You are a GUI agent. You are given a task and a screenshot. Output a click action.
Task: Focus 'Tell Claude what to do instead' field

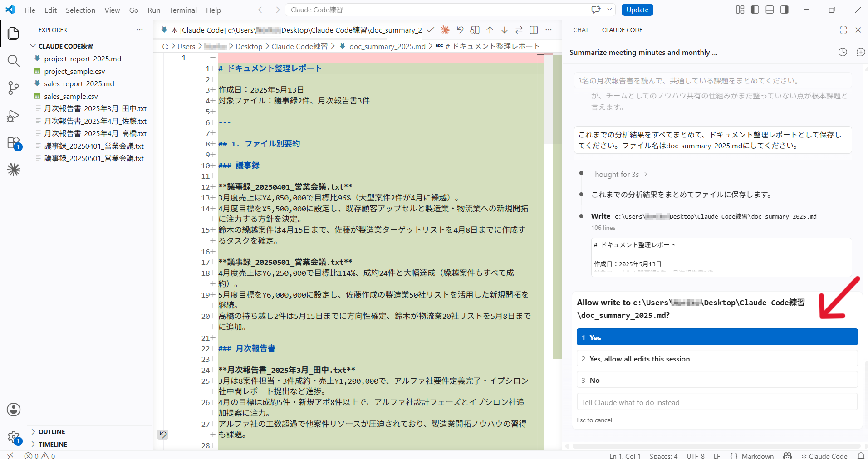717,402
